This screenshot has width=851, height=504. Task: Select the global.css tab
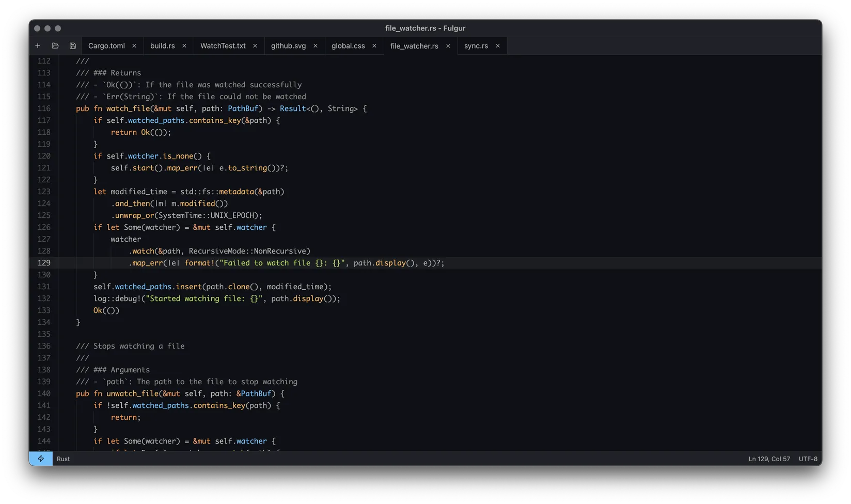(348, 46)
